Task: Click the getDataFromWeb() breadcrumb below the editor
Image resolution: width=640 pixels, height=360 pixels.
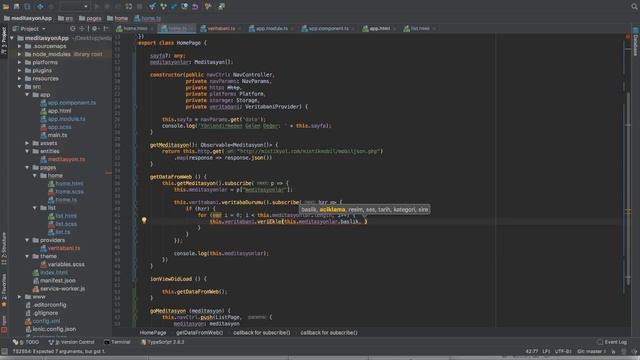Action: click(x=200, y=333)
